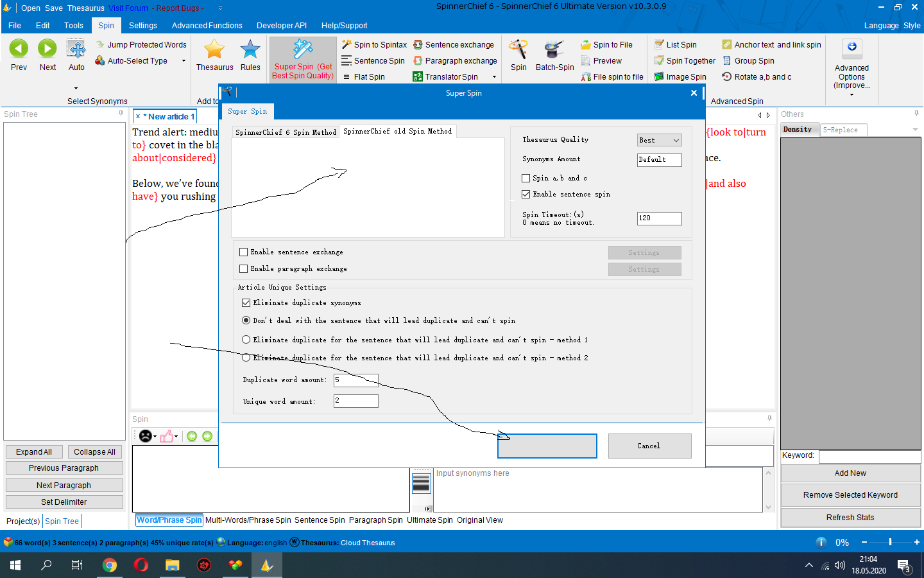Screen dimensions: 924x578
Task: Expand the Auto-Select Type dropdown
Action: point(184,61)
